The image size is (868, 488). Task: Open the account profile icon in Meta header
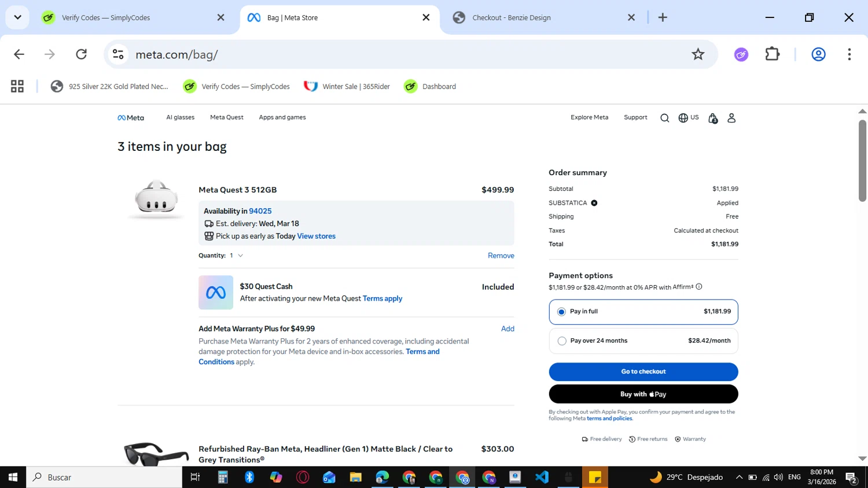(x=731, y=118)
